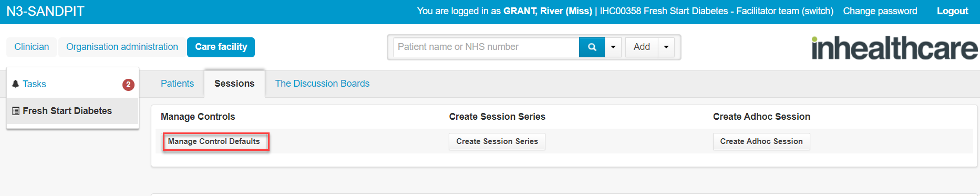
Task: Click the Add button
Action: coord(642,47)
